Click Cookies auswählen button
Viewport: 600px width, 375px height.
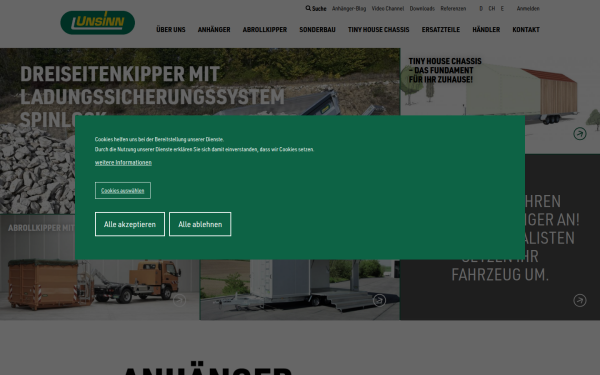123,191
